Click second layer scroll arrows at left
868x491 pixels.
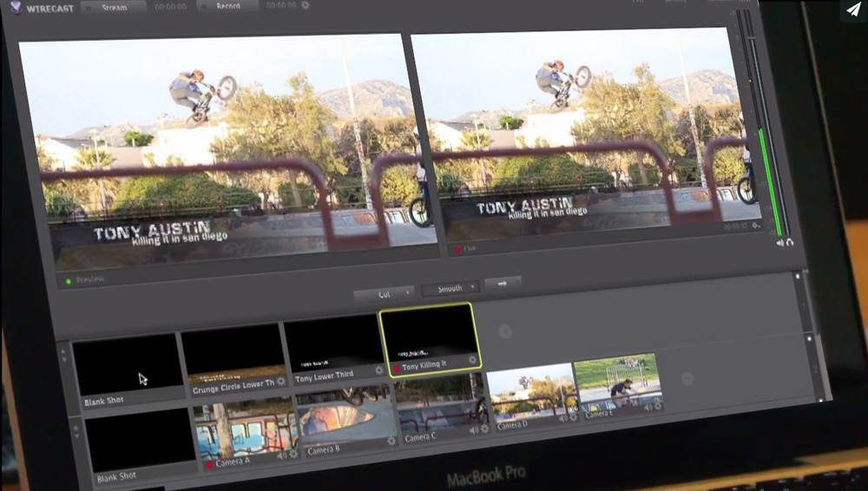[x=76, y=431]
